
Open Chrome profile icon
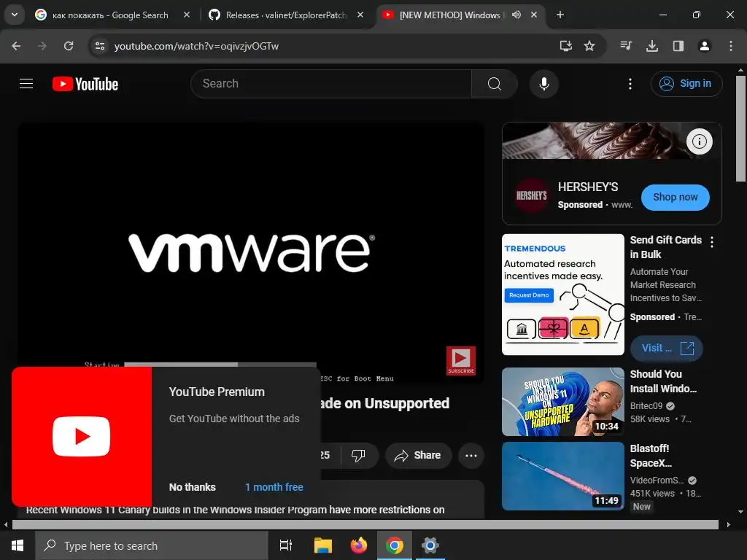point(704,46)
